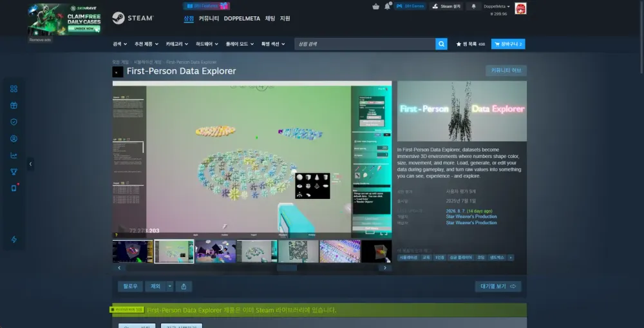The width and height of the screenshot is (644, 328).
Task: Open developer link Star Weaver's Production
Action: click(471, 217)
